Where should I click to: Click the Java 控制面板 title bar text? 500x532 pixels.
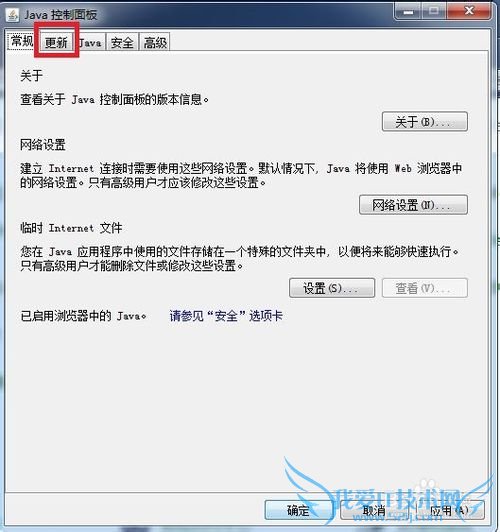61,15
